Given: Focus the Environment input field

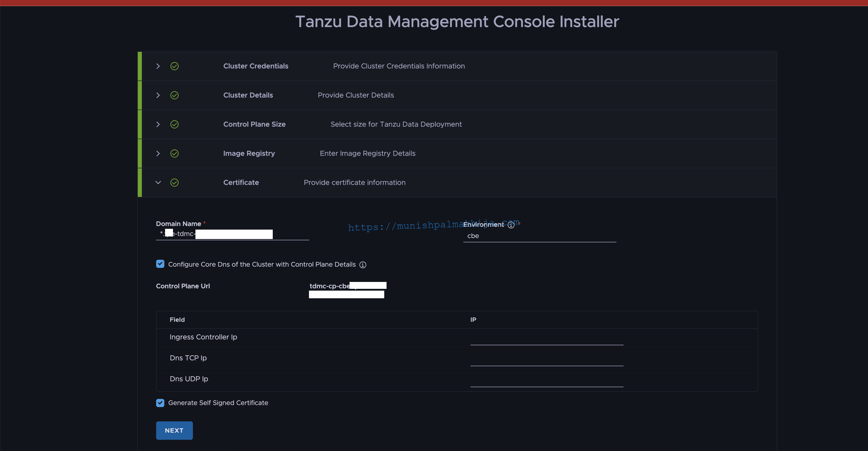Looking at the screenshot, I should [x=540, y=236].
